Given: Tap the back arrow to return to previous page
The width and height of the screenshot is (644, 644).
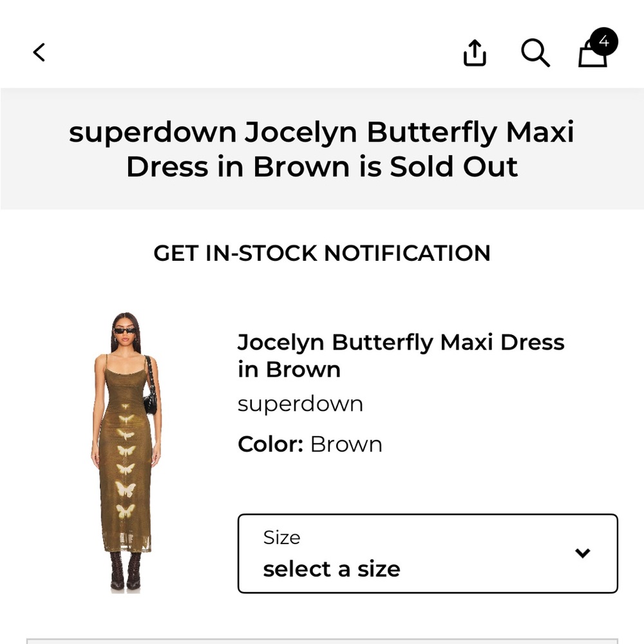Looking at the screenshot, I should coord(39,52).
